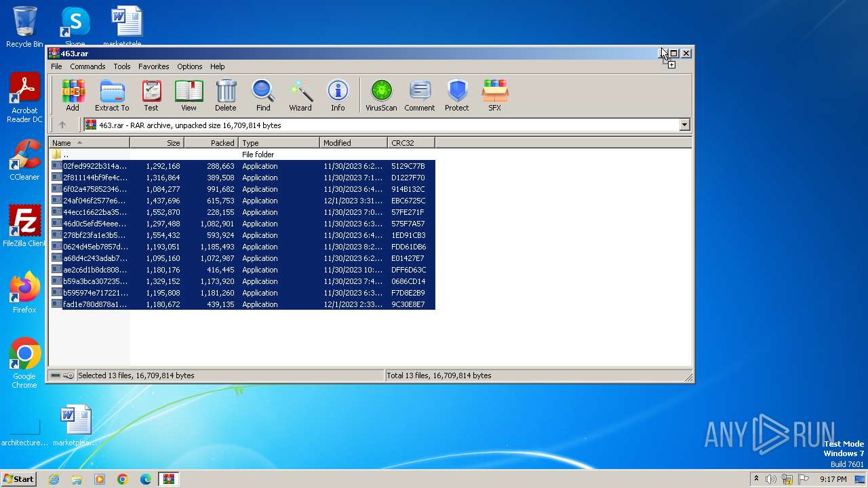Select file 44ecc16622ba35...
Image resolution: width=868 pixels, height=488 pixels.
click(x=242, y=212)
